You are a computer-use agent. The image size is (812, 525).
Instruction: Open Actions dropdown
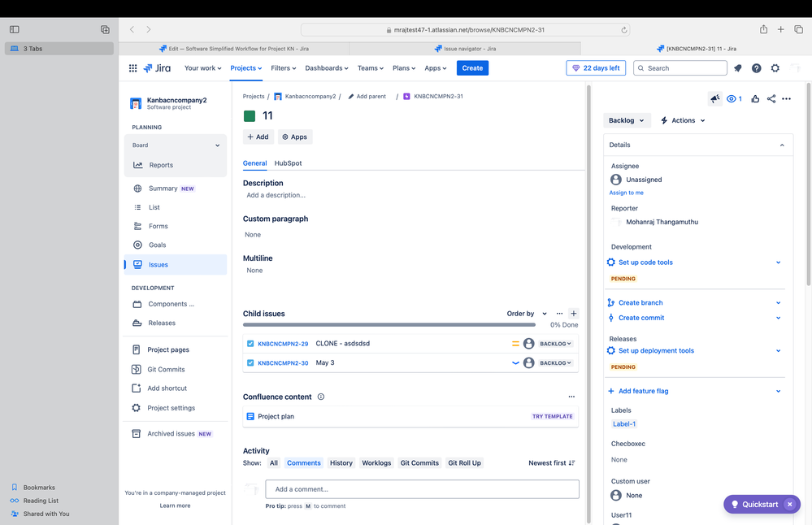pos(683,120)
